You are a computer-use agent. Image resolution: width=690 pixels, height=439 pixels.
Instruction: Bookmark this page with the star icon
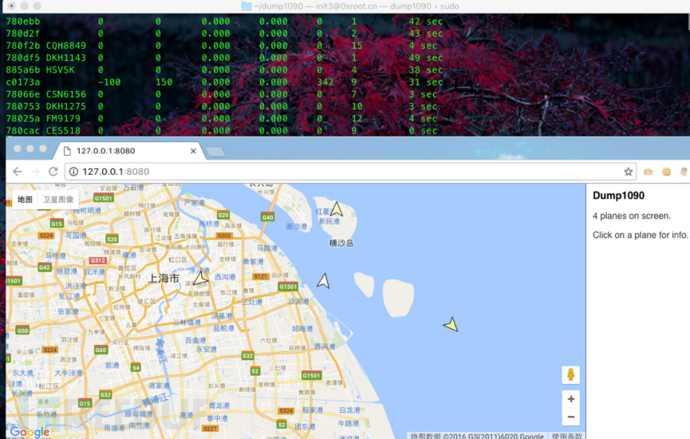point(628,172)
